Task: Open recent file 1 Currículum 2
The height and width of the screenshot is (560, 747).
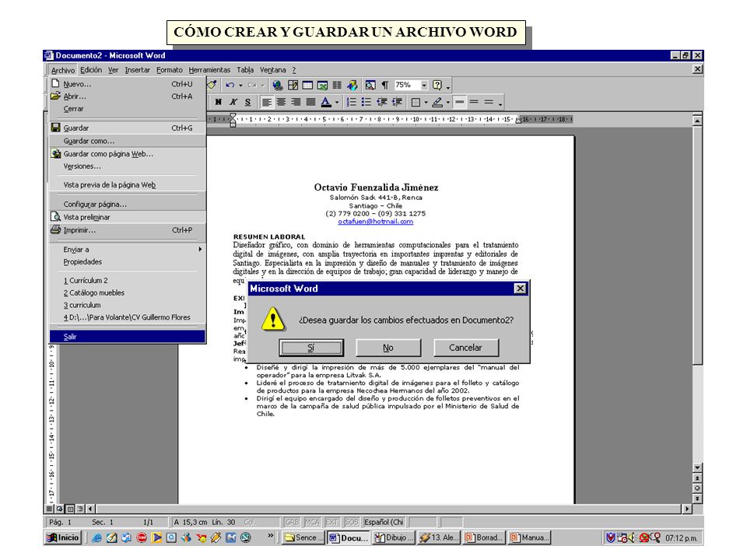Action: click(128, 281)
